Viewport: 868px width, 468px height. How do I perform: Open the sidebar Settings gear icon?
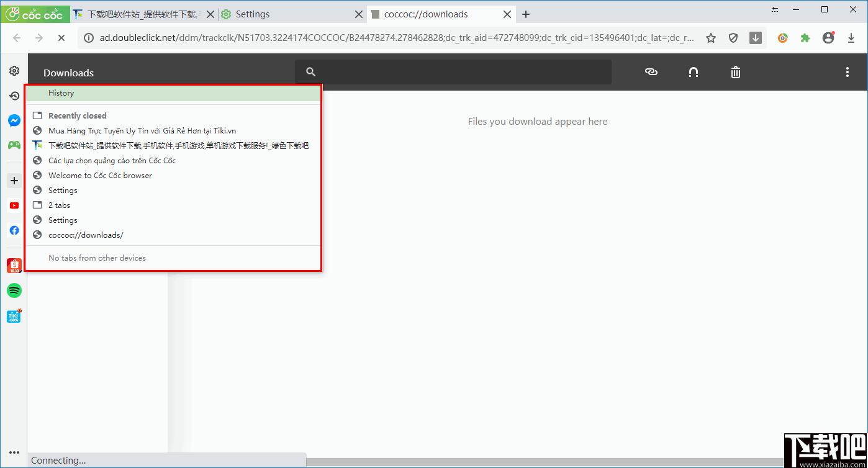(14, 71)
